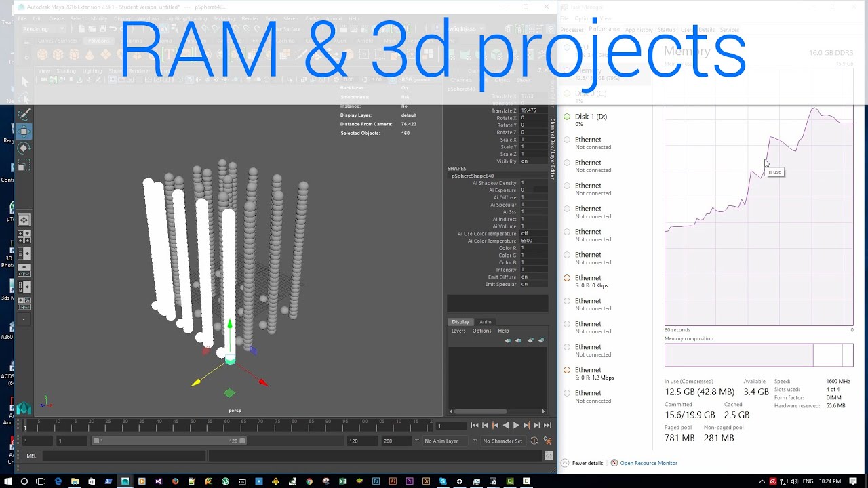Image resolution: width=868 pixels, height=488 pixels.
Task: Move selected layer down in Layer Editor
Action: click(518, 340)
